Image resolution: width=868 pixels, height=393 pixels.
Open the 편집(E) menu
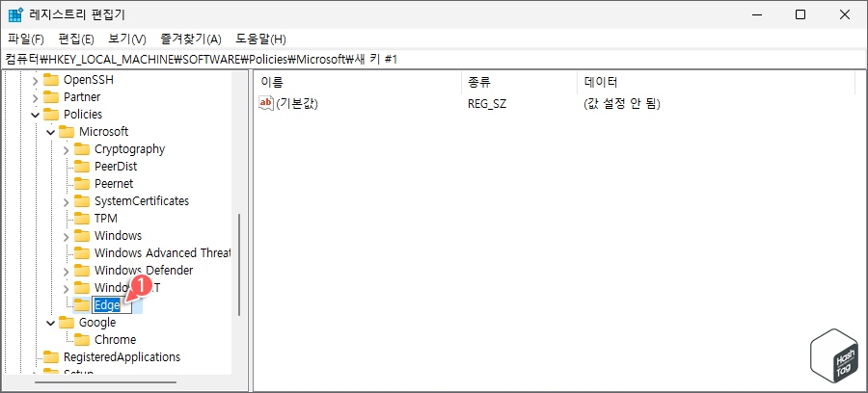[76, 39]
